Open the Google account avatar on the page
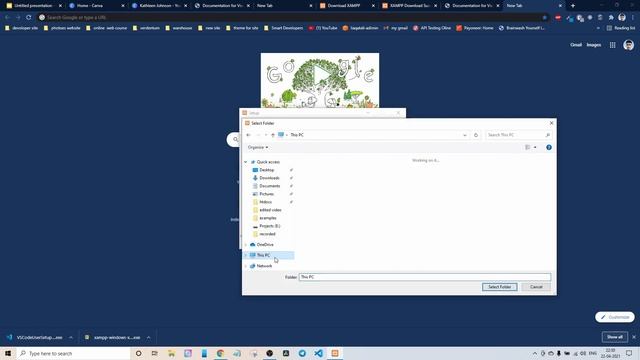 click(629, 45)
